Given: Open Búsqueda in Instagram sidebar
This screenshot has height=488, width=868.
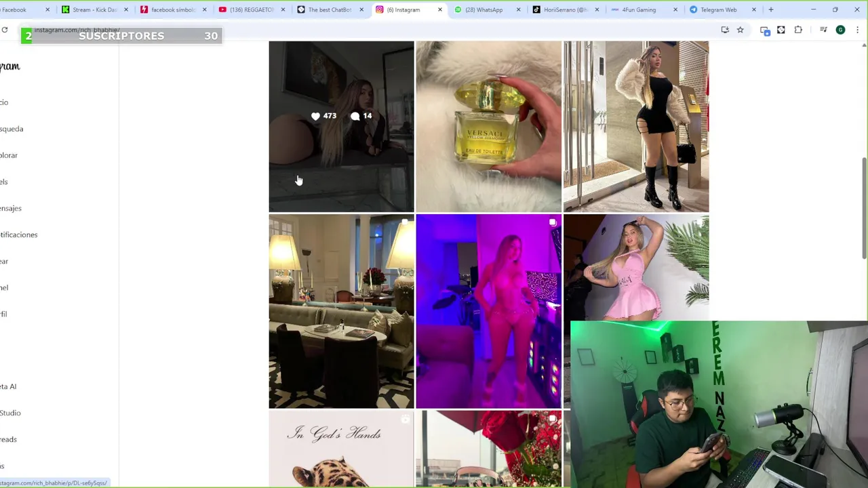Looking at the screenshot, I should coord(12,129).
